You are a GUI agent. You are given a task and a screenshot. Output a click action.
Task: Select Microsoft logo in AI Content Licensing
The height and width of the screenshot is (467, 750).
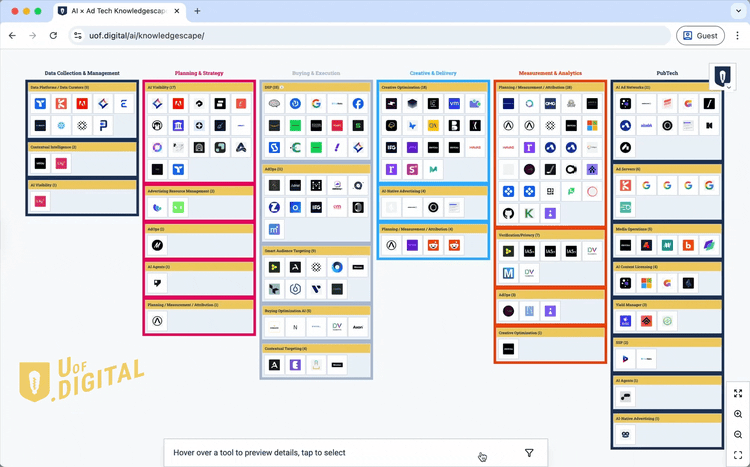click(x=646, y=283)
